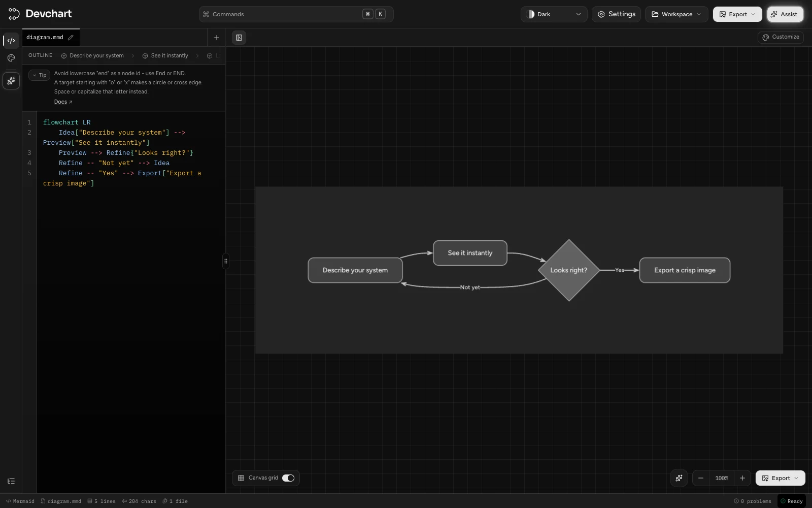812x508 pixels.
Task: Open the theme palette sidebar icon
Action: point(11,58)
